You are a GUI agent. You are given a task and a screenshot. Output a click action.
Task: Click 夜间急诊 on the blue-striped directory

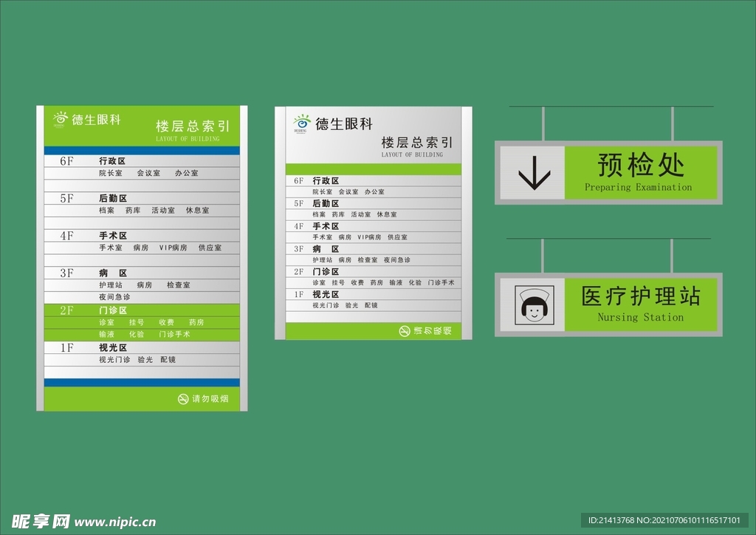pyautogui.click(x=114, y=297)
